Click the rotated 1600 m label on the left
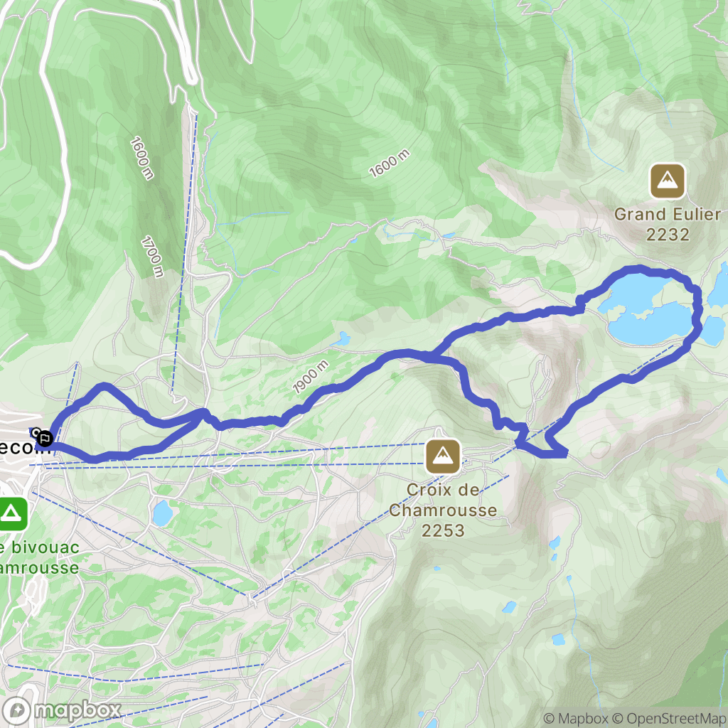The image size is (728, 728). coord(141,159)
